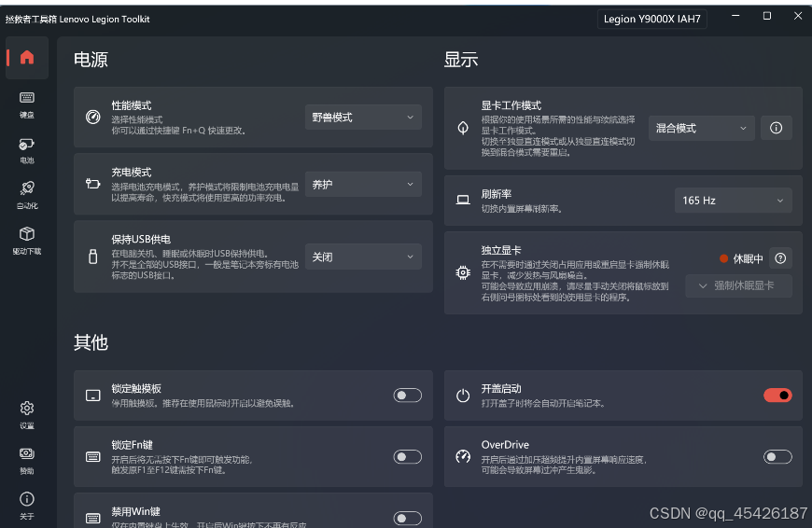812x528 pixels.
Task: Click the 刷新率 laptop icon
Action: pos(463,200)
